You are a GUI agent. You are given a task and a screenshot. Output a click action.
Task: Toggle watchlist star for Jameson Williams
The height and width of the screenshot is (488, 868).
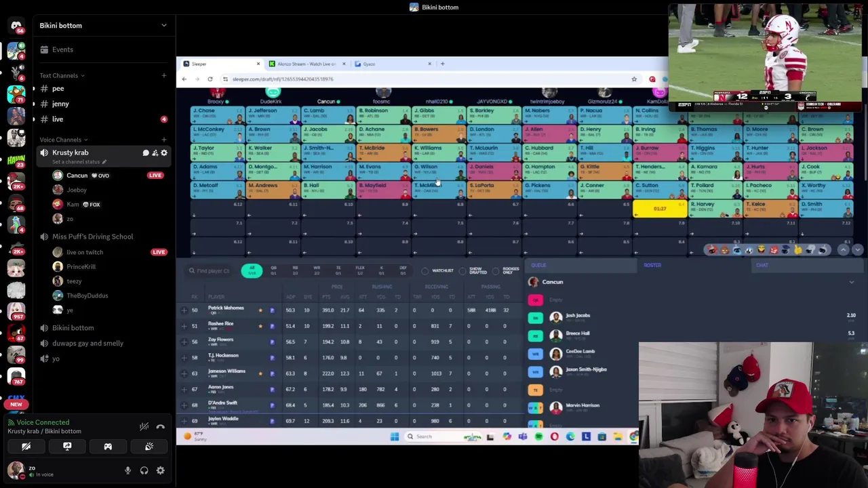click(260, 373)
